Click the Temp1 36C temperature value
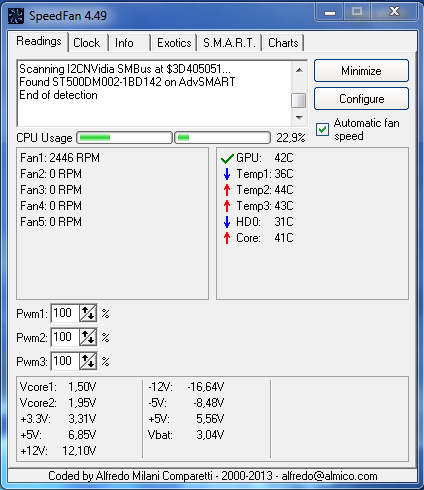The image size is (424, 490). [284, 174]
